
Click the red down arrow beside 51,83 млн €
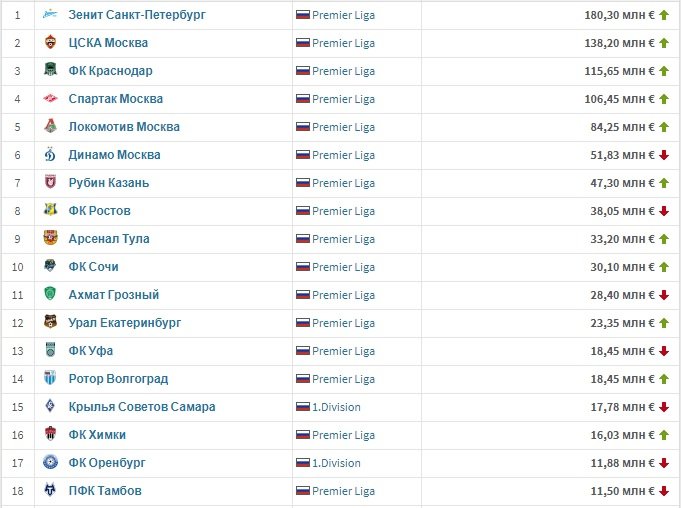(663, 155)
